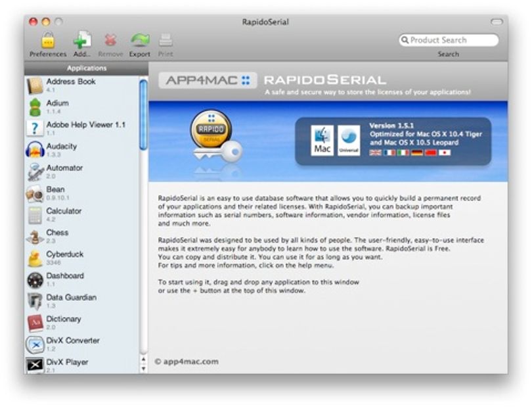Image resolution: width=532 pixels, height=407 pixels.
Task: Click the blue vertical scrollbar thumb
Action: (144, 114)
